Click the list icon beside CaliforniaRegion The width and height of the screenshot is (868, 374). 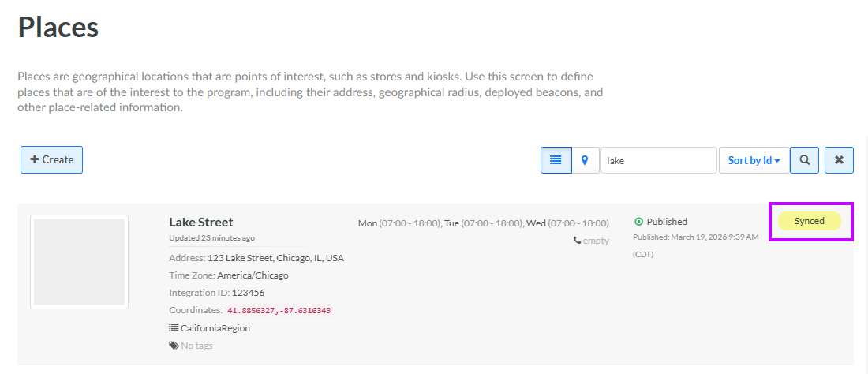tap(174, 328)
